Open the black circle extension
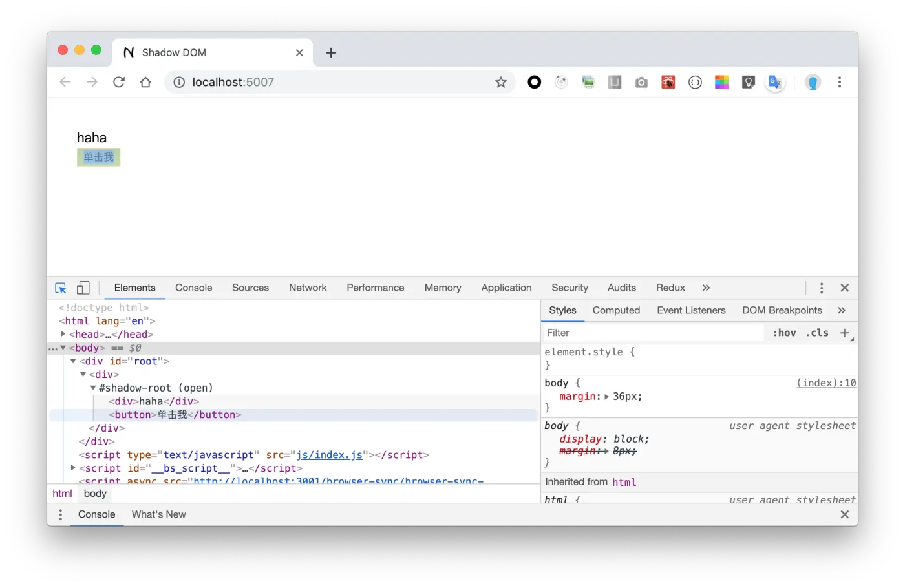This screenshot has width=905, height=588. [534, 82]
